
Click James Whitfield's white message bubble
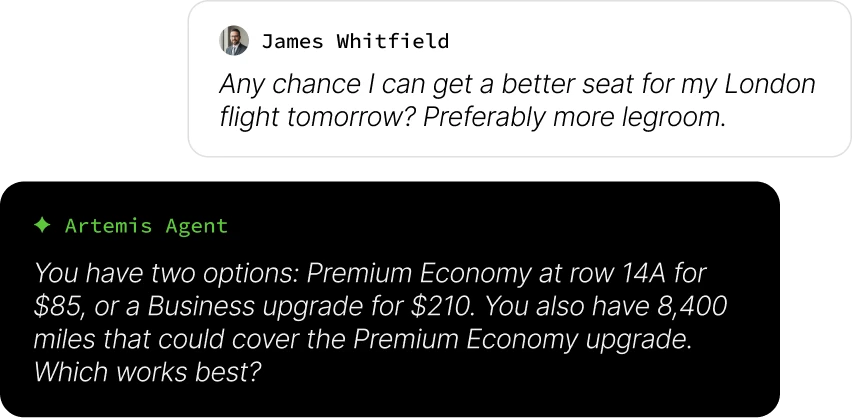point(519,79)
